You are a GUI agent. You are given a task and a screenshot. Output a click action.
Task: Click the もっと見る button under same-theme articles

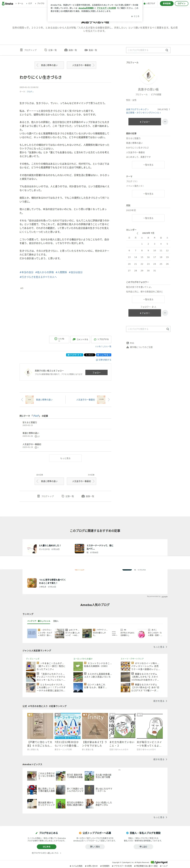[x=65, y=458]
